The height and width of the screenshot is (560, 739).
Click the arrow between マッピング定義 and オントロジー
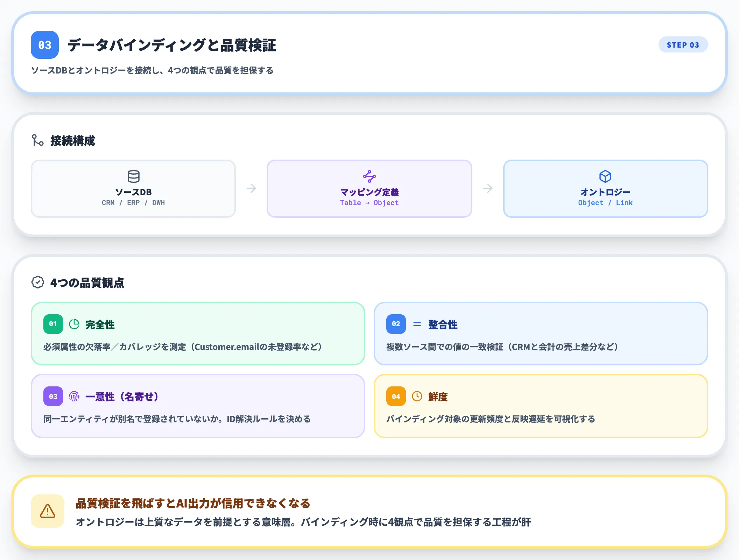tap(487, 188)
